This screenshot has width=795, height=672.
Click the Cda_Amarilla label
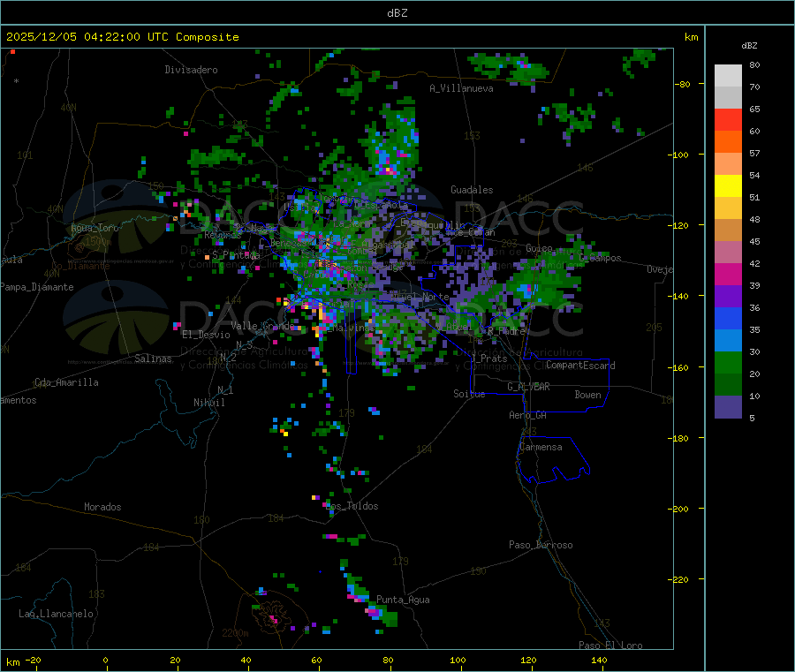point(66,382)
